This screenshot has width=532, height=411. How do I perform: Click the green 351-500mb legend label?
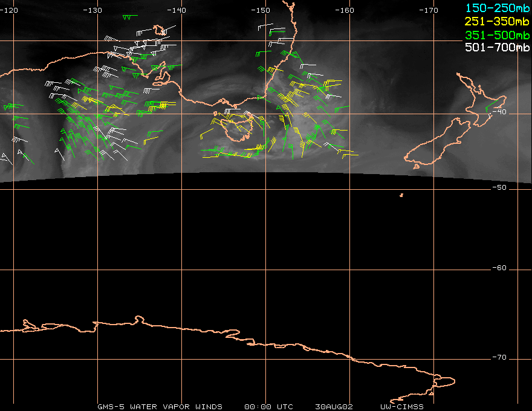[x=498, y=35]
